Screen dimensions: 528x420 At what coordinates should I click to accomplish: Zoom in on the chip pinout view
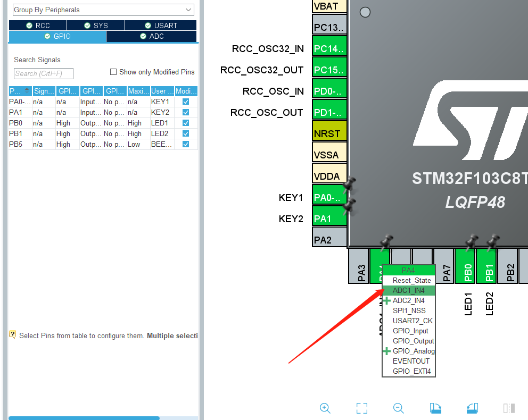pos(325,408)
